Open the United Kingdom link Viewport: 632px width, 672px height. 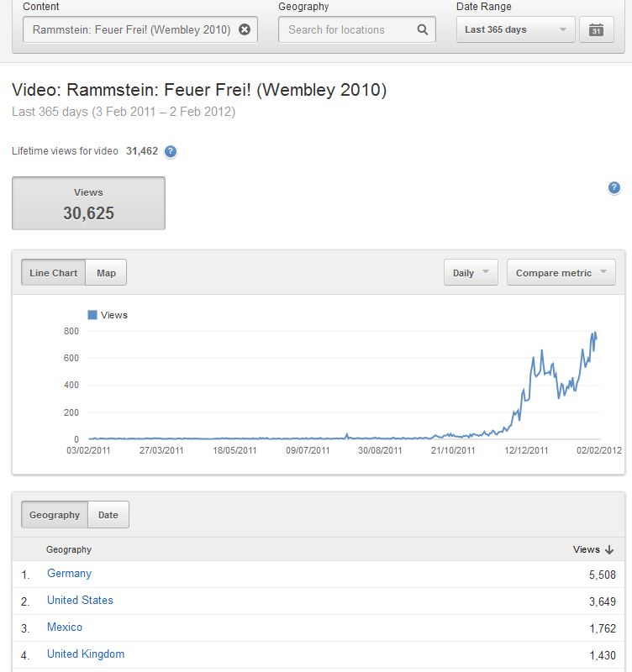tap(86, 654)
